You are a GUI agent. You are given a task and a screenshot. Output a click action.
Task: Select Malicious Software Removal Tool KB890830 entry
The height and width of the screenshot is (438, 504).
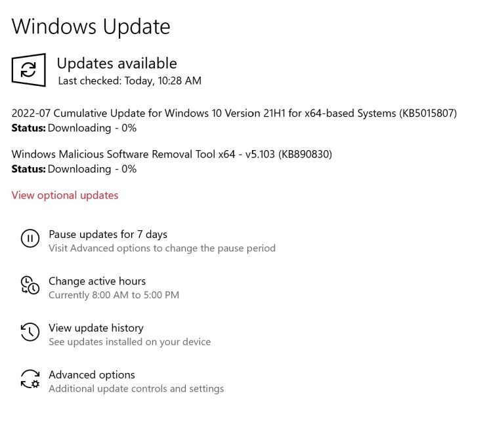172,154
